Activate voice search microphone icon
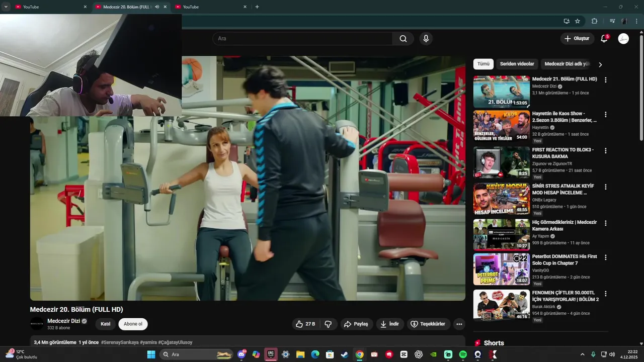644x362 pixels. point(426,39)
